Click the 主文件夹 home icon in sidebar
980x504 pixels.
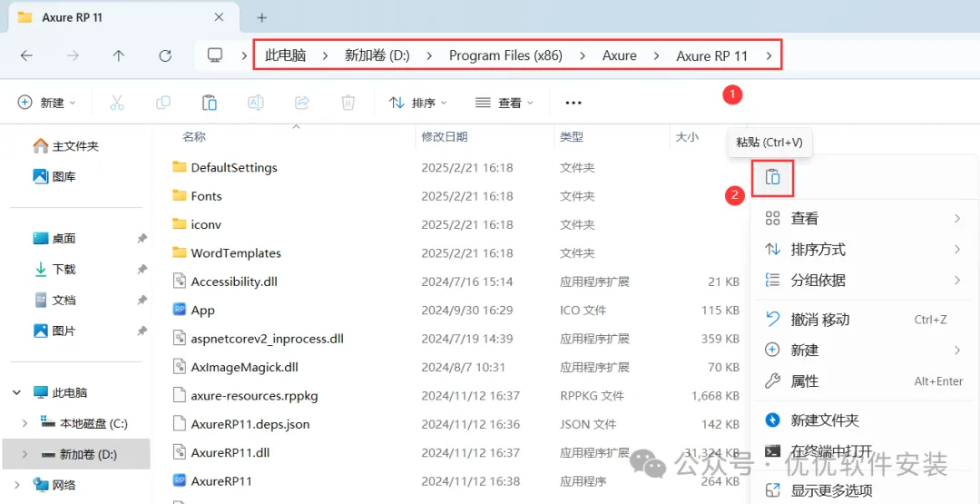point(41,146)
